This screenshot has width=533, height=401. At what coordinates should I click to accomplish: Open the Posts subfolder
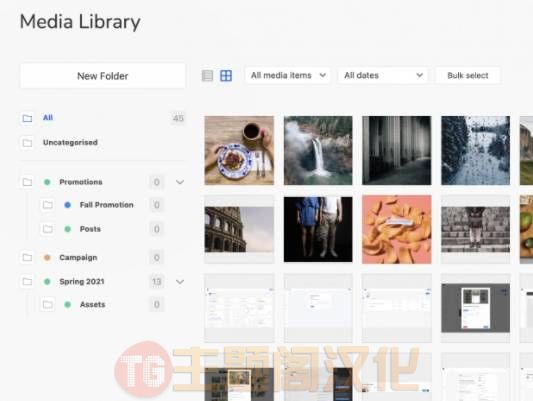pyautogui.click(x=90, y=229)
